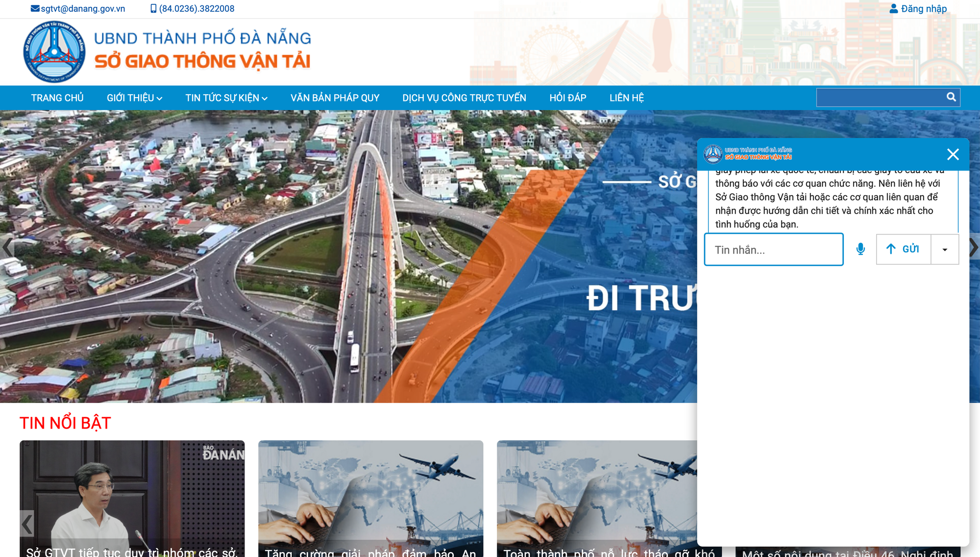
Task: Click the search magnifier icon
Action: click(951, 97)
